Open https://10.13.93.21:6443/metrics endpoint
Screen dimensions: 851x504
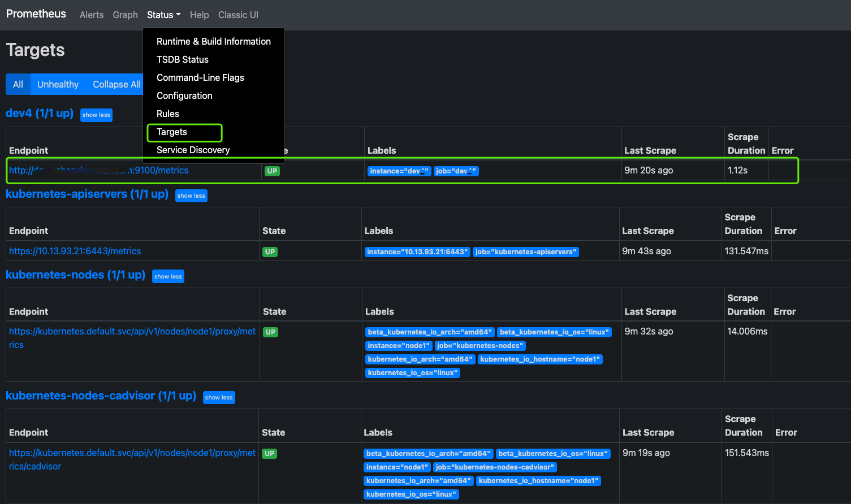pyautogui.click(x=75, y=251)
